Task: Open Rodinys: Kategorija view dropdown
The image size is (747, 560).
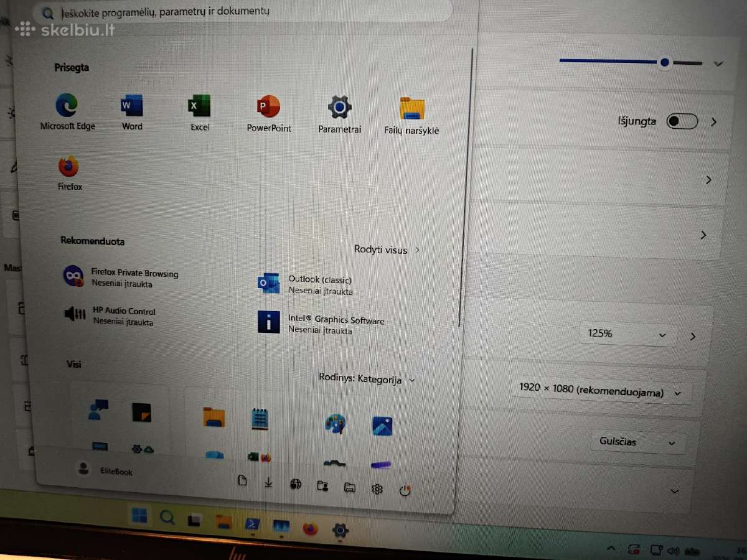Action: [367, 379]
